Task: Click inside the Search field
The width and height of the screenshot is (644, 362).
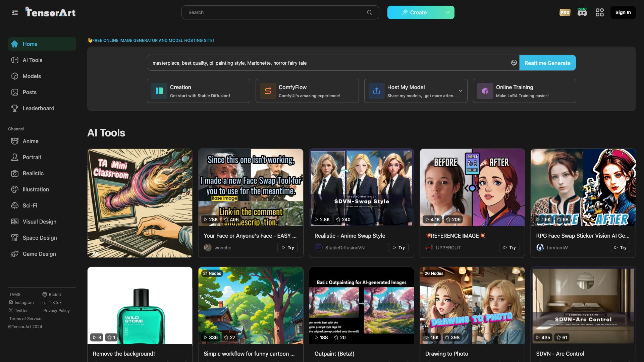Action: coord(280,12)
